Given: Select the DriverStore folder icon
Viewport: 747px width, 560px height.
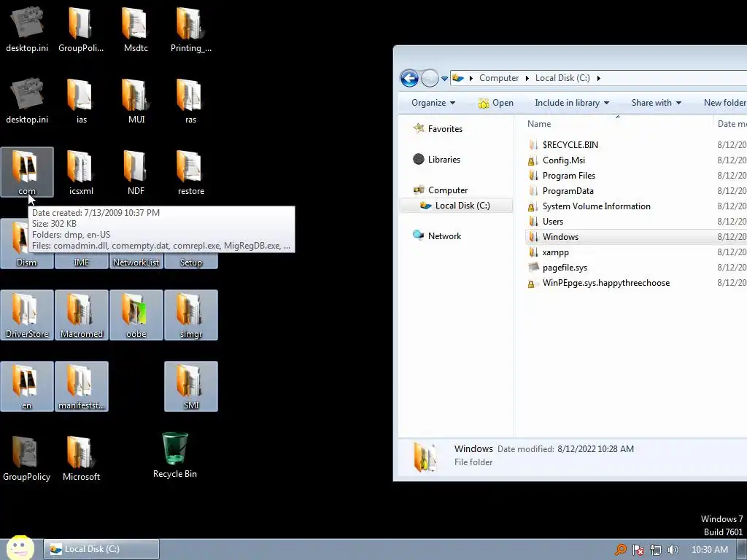Looking at the screenshot, I should 27,315.
